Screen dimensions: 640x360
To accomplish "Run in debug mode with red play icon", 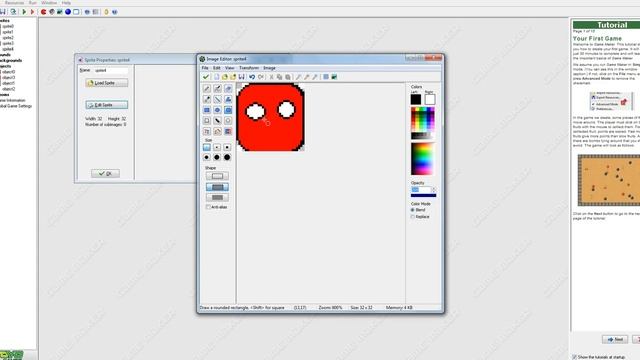I will (32, 12).
